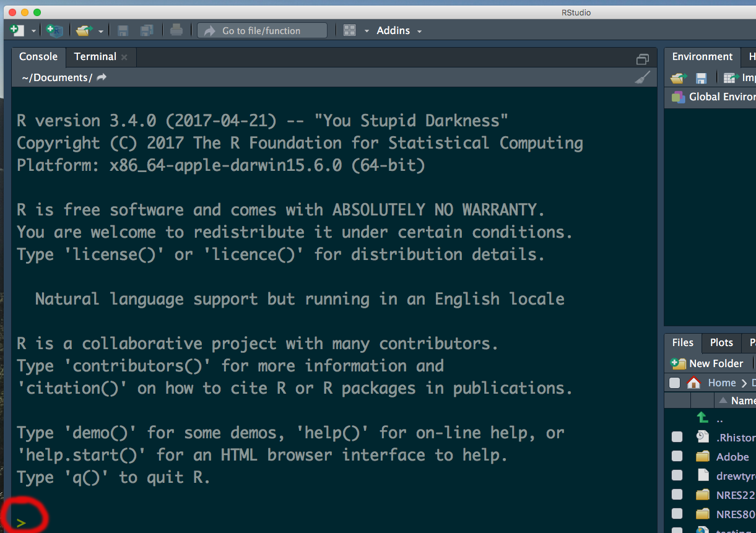Select the Environment tab
756x533 pixels.
(702, 56)
